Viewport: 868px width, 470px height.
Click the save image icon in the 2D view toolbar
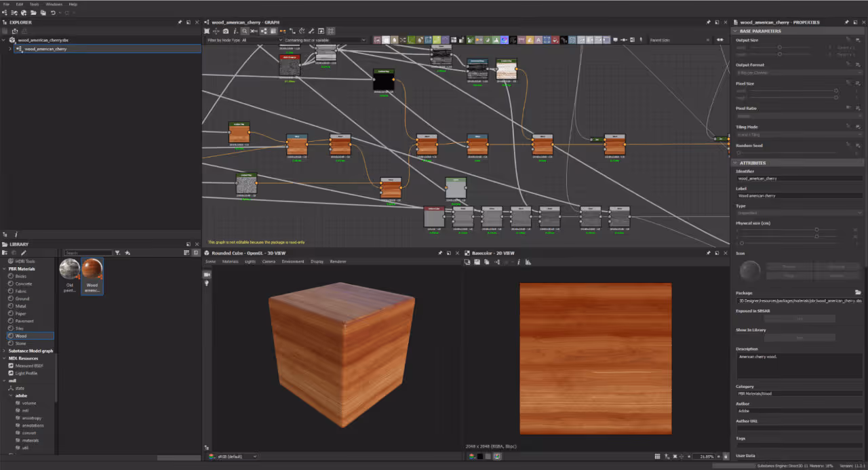pos(477,262)
